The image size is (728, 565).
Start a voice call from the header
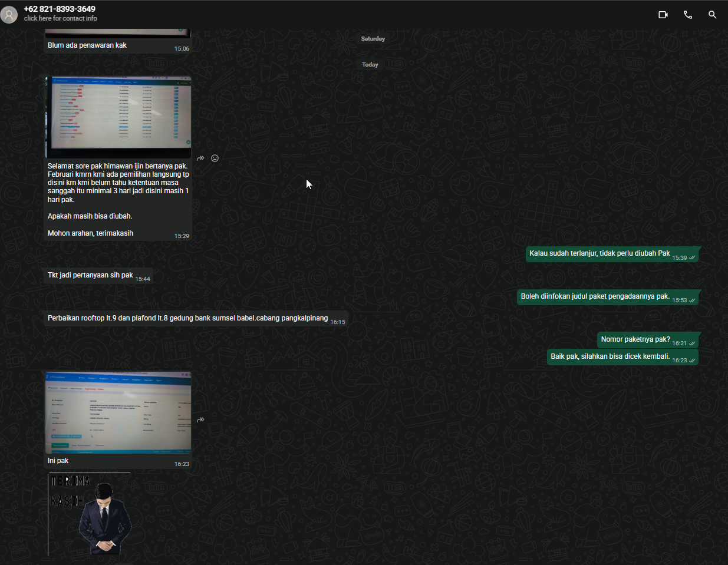tap(688, 15)
